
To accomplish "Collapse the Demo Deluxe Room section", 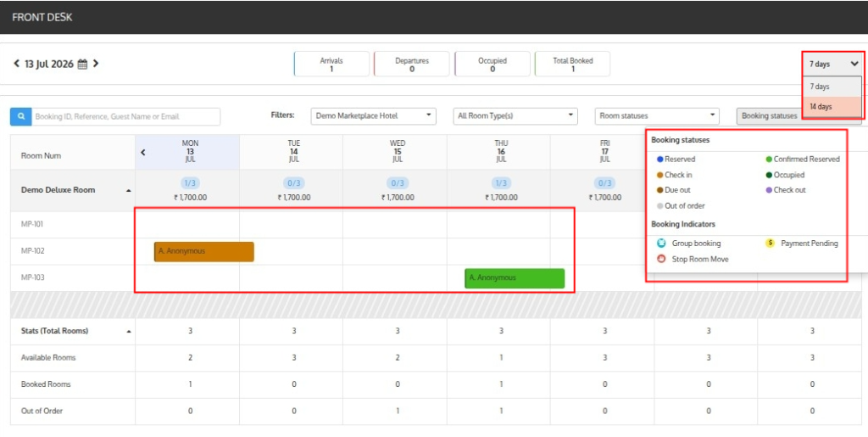I will tap(129, 190).
